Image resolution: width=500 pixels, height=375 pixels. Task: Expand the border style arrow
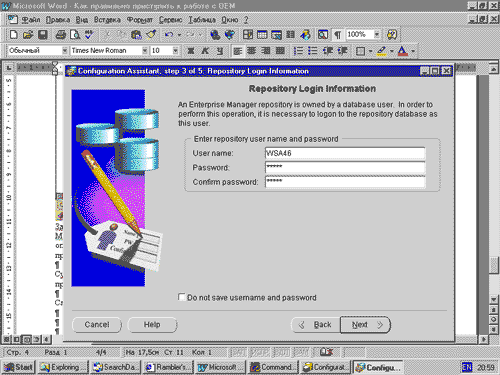click(370, 51)
